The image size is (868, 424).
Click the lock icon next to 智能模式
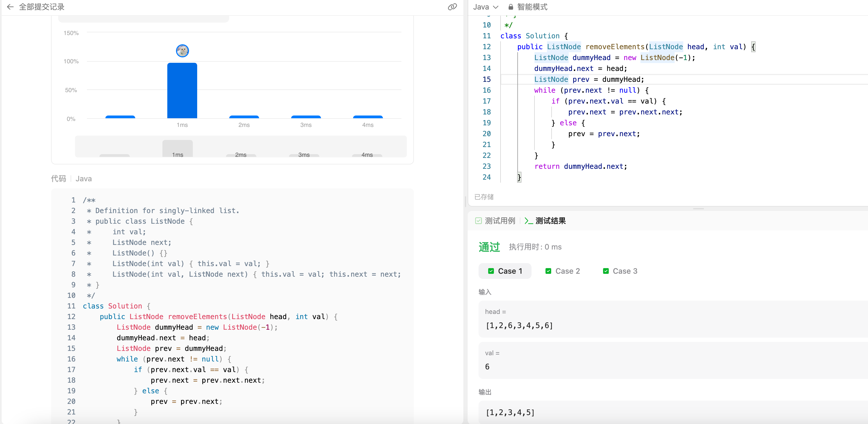(x=511, y=7)
